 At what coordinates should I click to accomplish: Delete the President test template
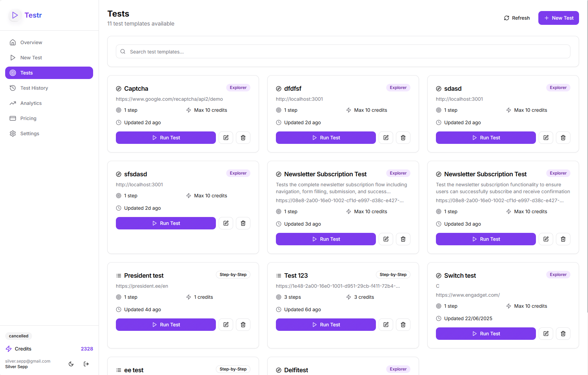pyautogui.click(x=243, y=325)
